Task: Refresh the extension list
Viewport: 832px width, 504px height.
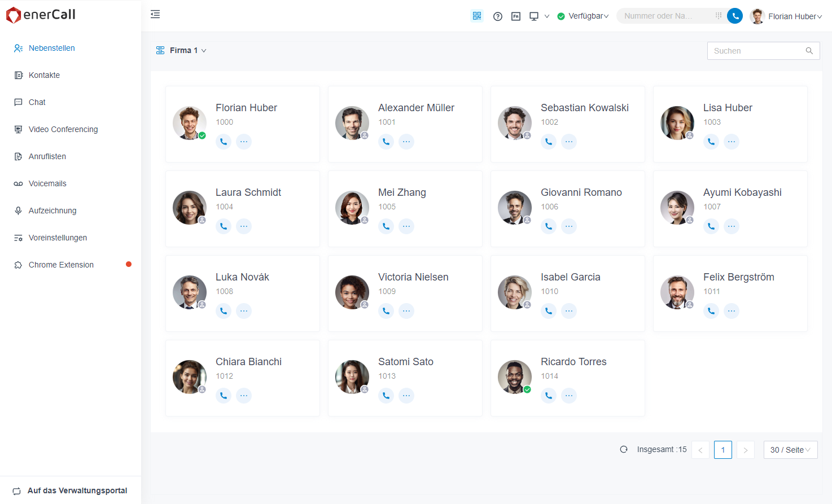Action: tap(624, 450)
